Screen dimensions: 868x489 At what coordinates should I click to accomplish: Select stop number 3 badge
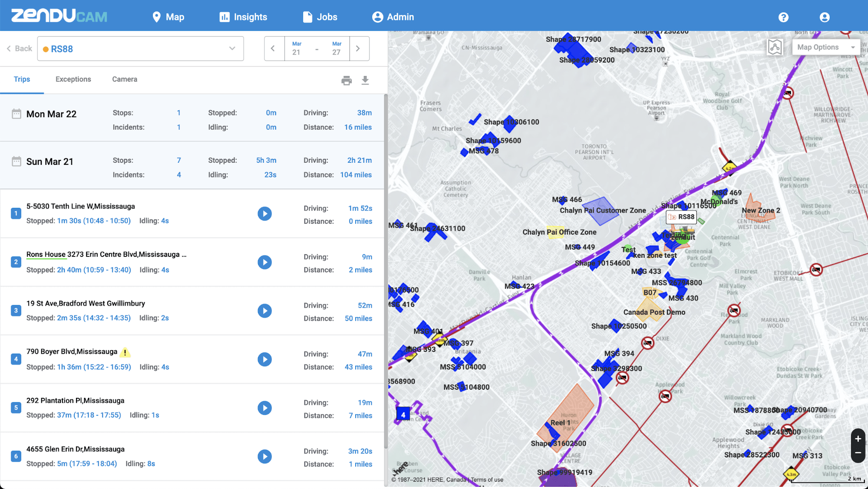16,311
